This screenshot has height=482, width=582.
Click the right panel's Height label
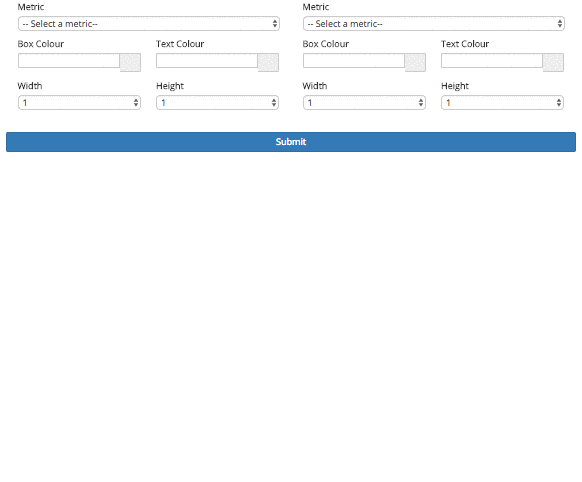coord(455,86)
